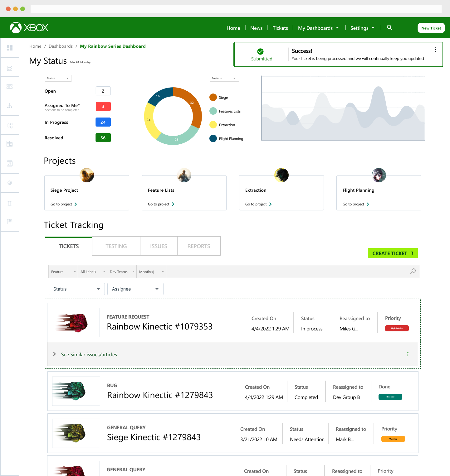Open the Status dropdown below the filter bar
Viewport: 450px width, 476px height.
pyautogui.click(x=77, y=289)
